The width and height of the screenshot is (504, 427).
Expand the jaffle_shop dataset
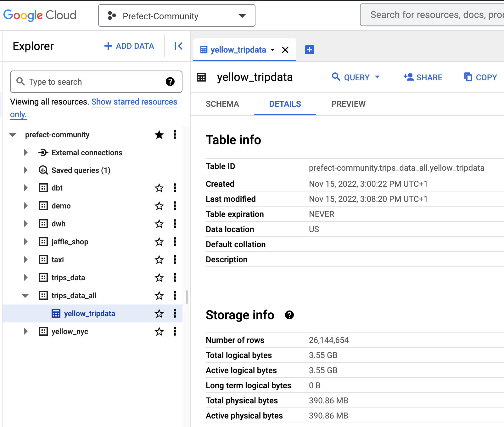coord(26,242)
